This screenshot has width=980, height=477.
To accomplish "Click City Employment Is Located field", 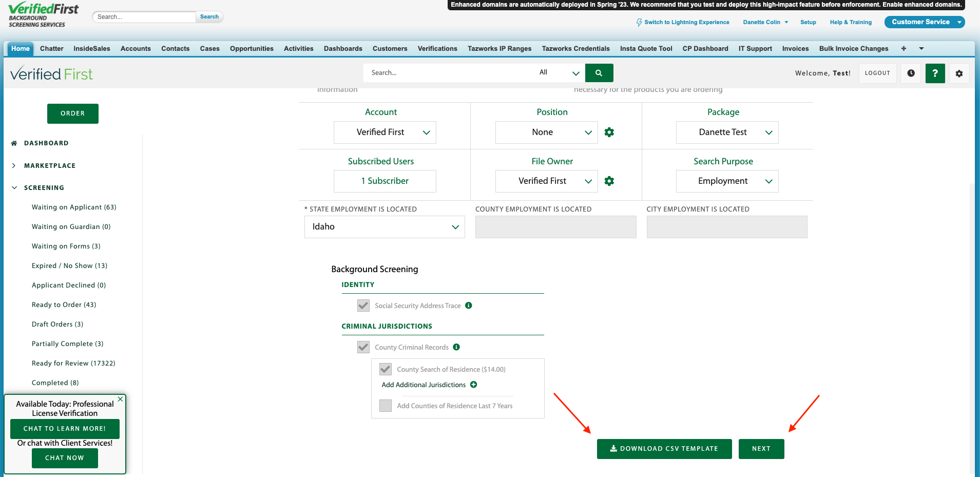I will pyautogui.click(x=727, y=227).
